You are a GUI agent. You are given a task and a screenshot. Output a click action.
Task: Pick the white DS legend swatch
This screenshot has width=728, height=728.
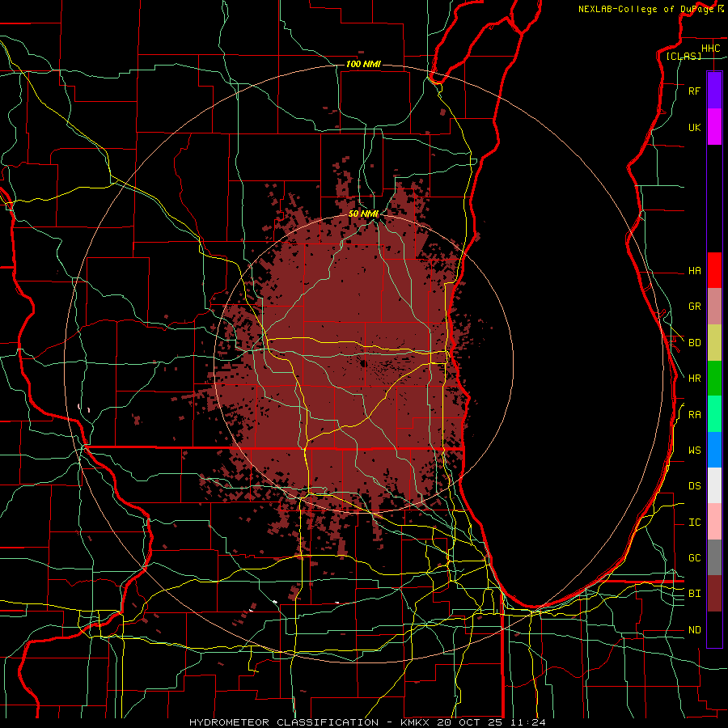pos(714,485)
